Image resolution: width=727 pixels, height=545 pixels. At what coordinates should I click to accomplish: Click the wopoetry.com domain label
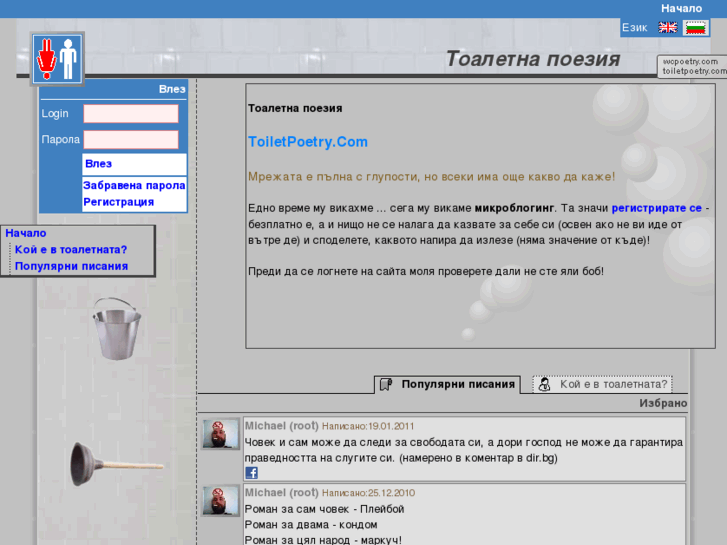tap(690, 62)
